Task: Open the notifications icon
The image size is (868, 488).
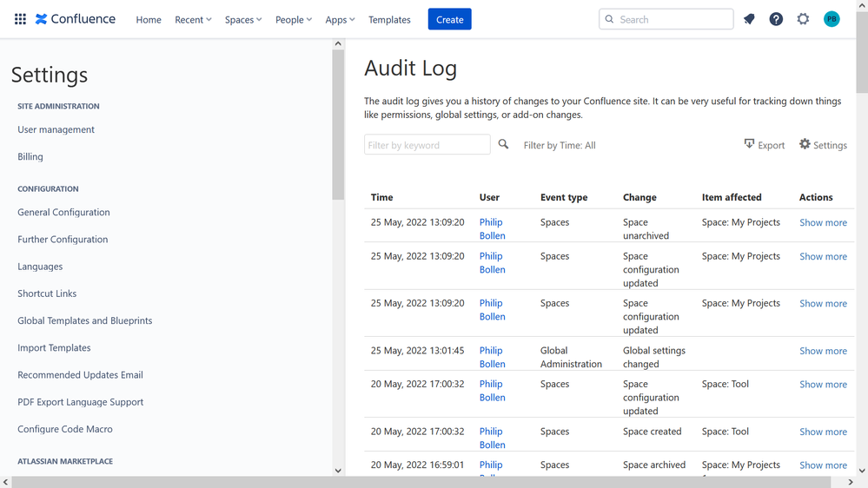Action: (x=749, y=19)
